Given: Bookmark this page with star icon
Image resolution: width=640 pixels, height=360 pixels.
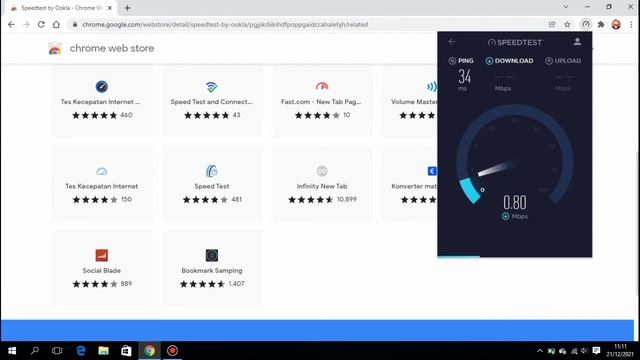Looking at the screenshot, I should [x=567, y=24].
